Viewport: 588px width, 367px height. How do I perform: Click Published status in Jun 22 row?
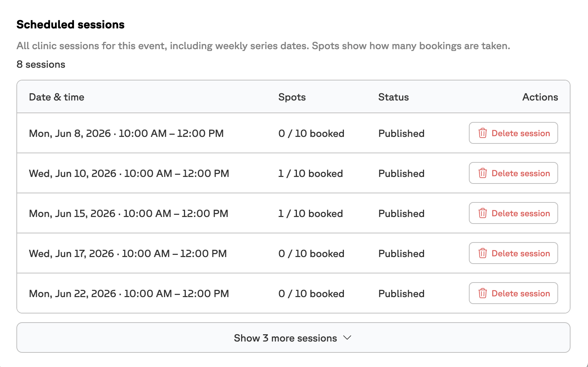(401, 293)
